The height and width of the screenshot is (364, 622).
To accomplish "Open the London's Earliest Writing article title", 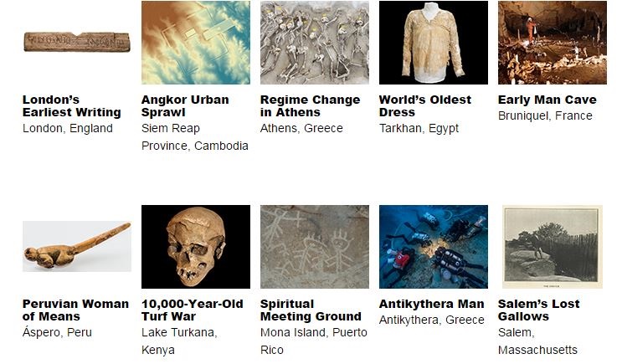I will point(72,106).
